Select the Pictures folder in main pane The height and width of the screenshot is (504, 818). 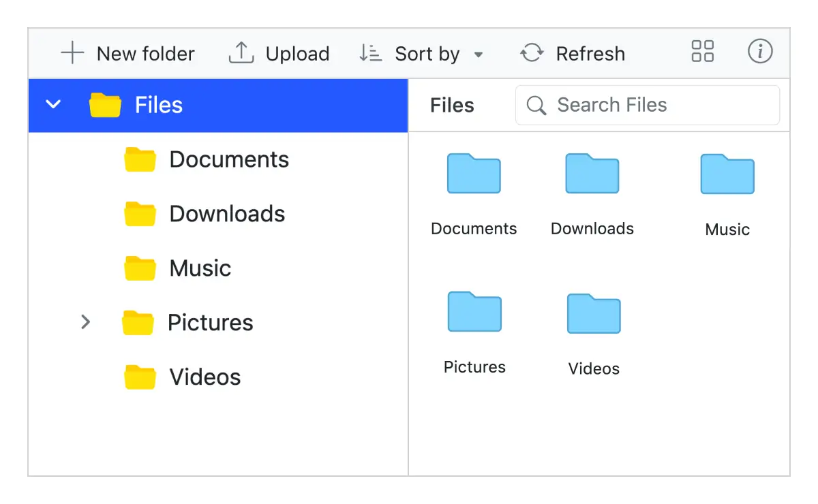point(474,313)
